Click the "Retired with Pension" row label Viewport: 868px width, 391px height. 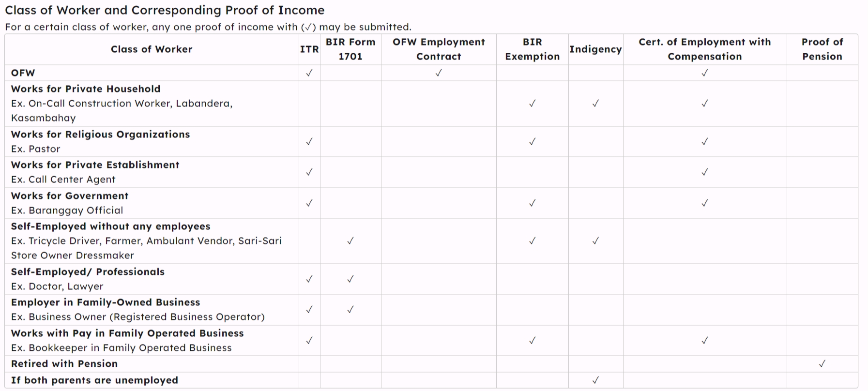(64, 364)
